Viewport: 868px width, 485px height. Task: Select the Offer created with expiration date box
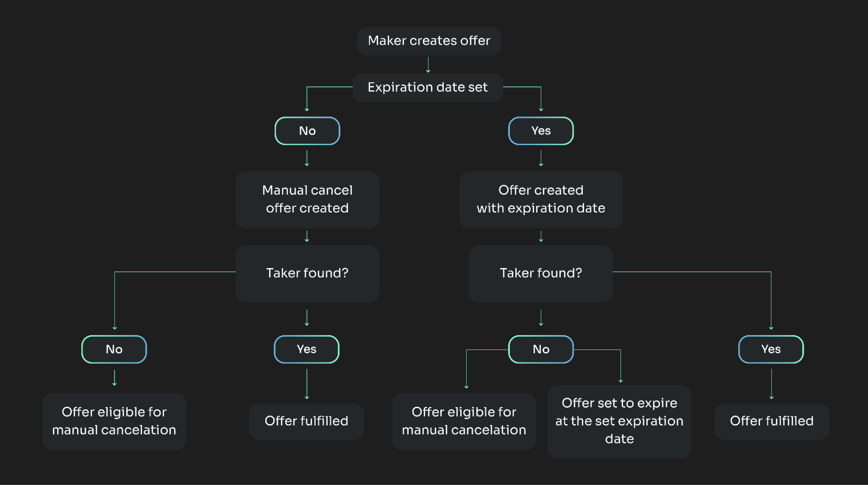click(541, 199)
